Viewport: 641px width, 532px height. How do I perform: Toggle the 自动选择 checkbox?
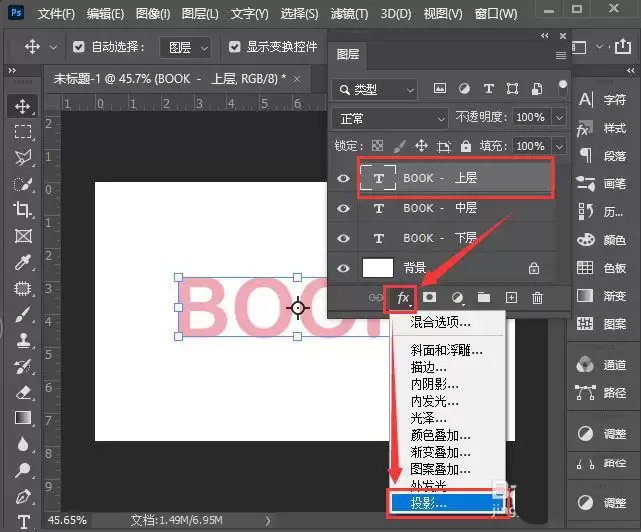(x=78, y=47)
